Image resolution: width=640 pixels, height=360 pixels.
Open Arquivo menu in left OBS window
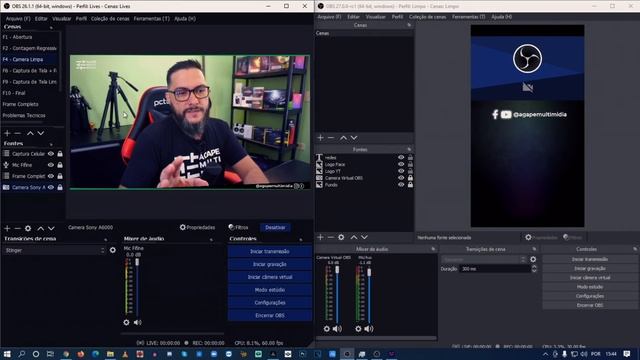pyautogui.click(x=18, y=19)
